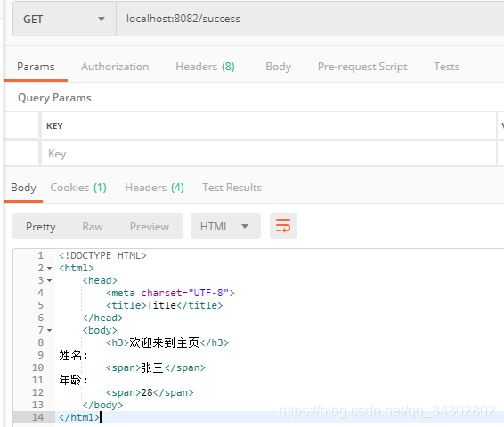Viewport: 504px width, 427px height.
Task: Click the 年龄: text on line 11
Action: pyautogui.click(x=73, y=380)
